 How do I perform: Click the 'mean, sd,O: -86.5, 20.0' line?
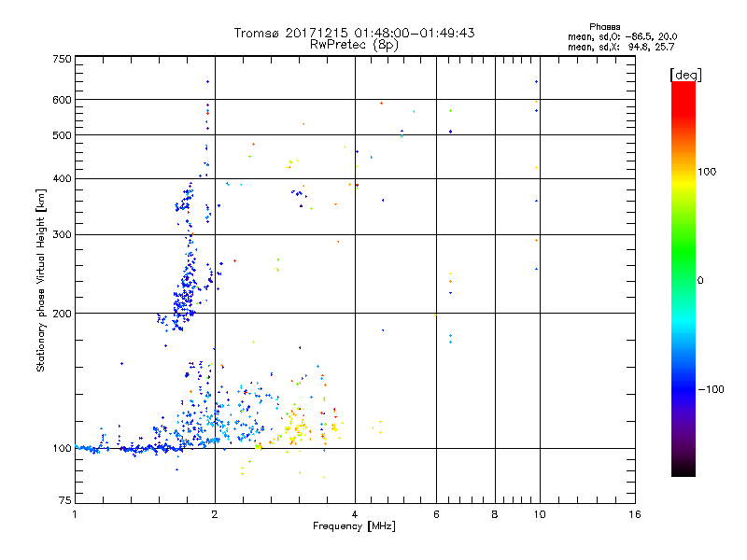click(622, 36)
